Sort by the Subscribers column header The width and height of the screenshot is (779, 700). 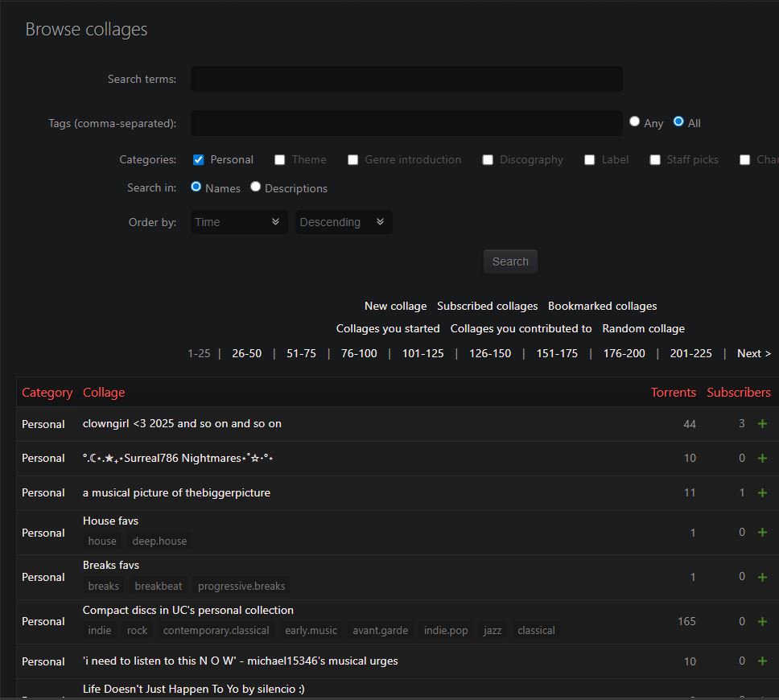point(739,393)
